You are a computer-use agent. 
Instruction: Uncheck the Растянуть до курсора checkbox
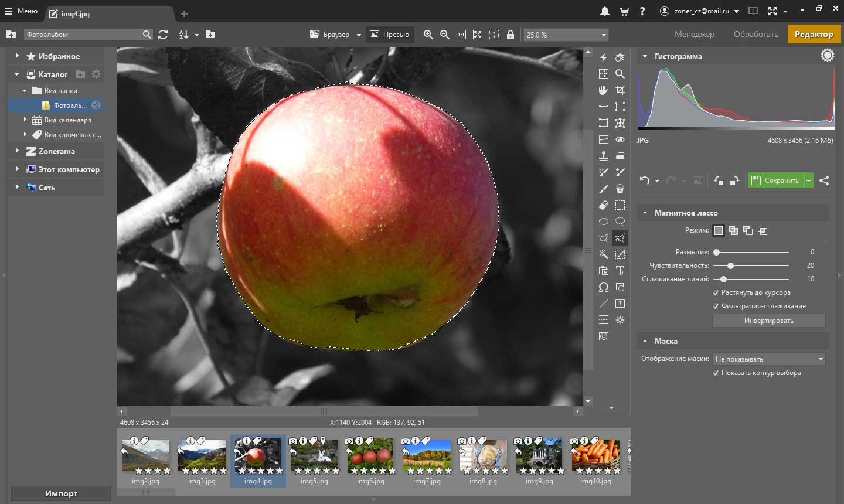point(716,292)
